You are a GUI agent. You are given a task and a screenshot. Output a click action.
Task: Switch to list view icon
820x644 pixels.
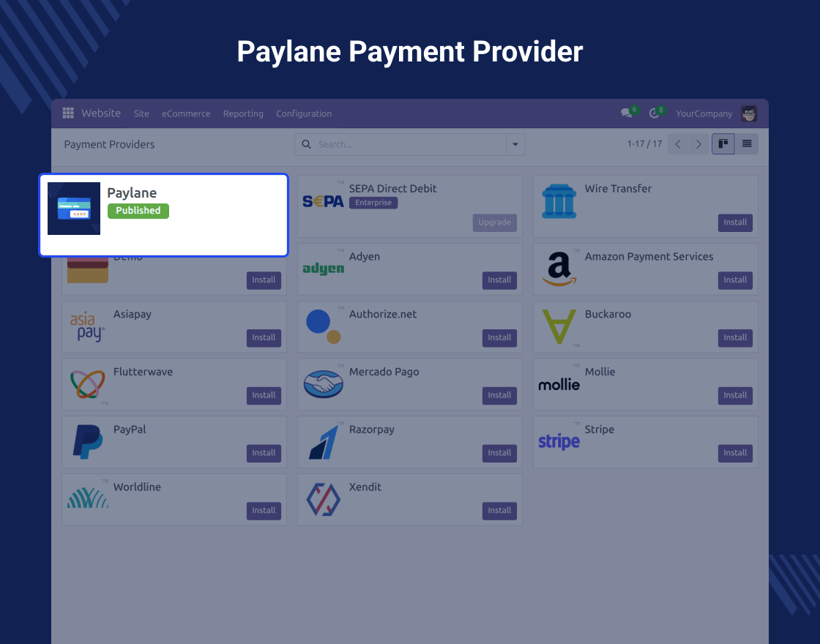point(747,143)
